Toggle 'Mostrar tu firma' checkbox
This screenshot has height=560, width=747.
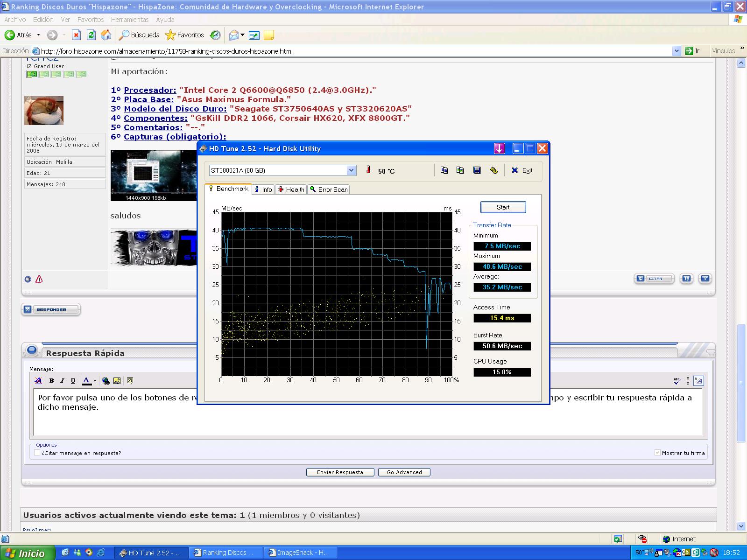(x=657, y=453)
